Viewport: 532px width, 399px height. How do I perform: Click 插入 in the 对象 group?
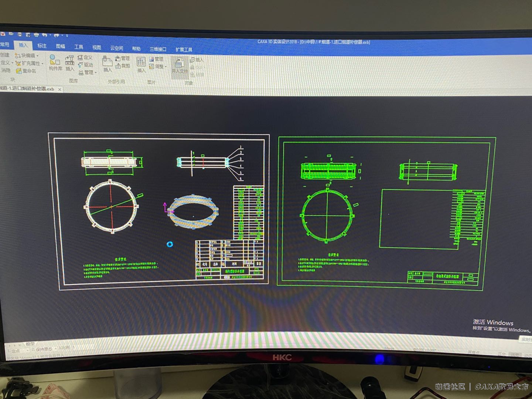point(197,60)
